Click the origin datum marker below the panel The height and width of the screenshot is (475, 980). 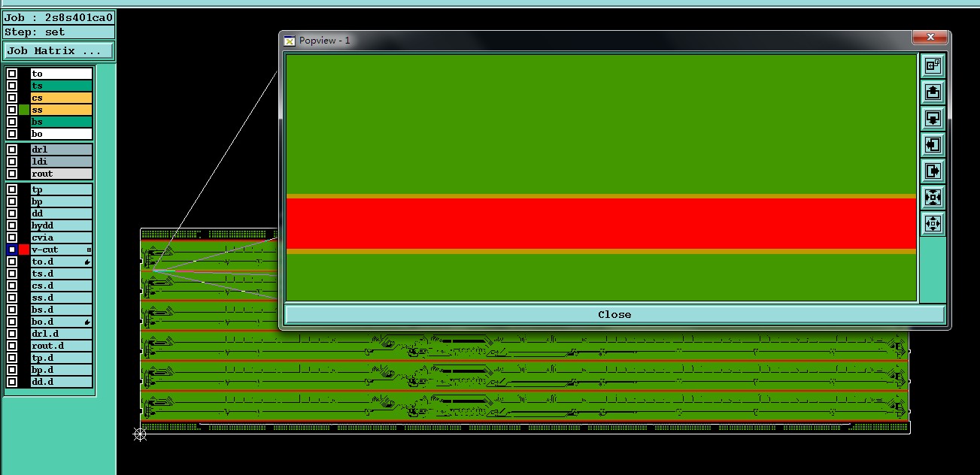tap(140, 434)
